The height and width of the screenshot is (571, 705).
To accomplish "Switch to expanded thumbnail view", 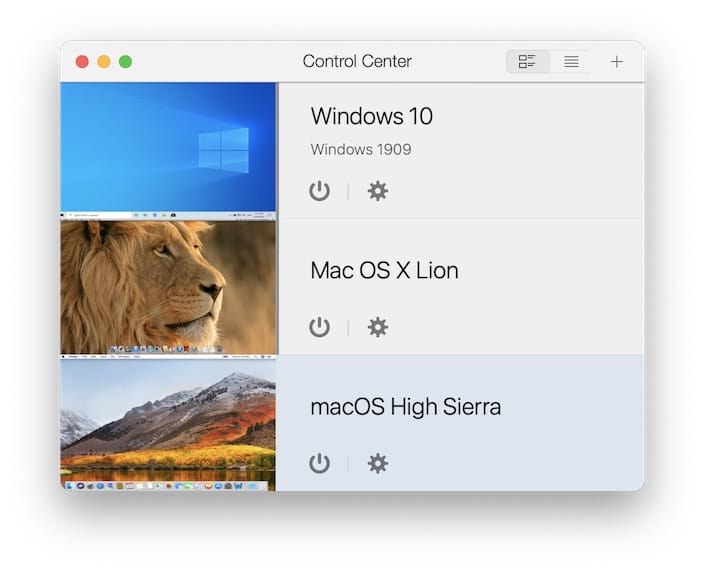I will pyautogui.click(x=528, y=62).
